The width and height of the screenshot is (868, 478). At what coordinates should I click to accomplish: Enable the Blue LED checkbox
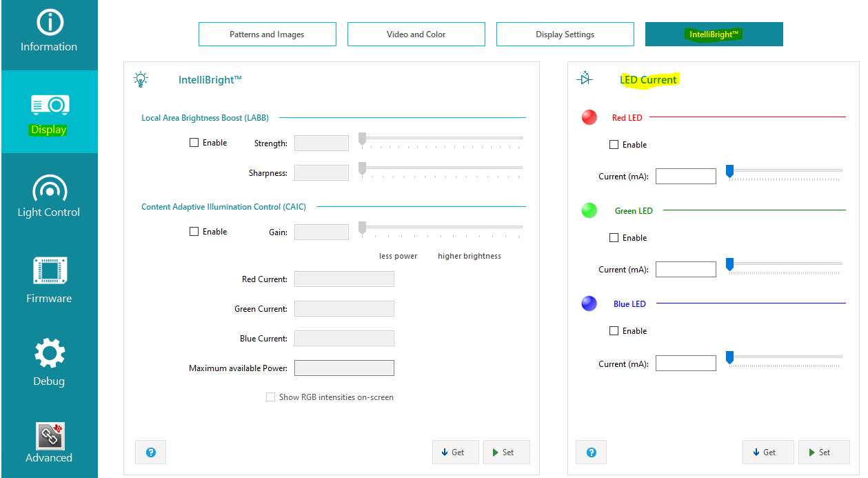(x=614, y=331)
